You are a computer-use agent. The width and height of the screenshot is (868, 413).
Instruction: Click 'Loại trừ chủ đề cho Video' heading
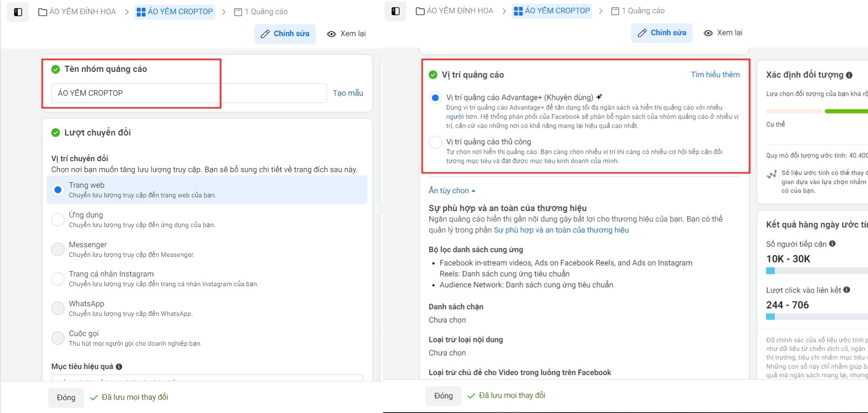(520, 373)
